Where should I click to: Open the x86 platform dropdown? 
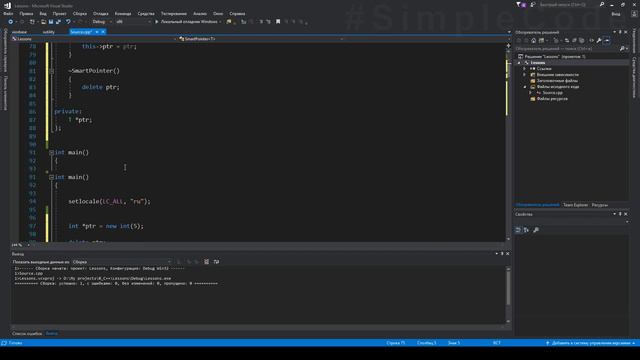pyautogui.click(x=133, y=22)
